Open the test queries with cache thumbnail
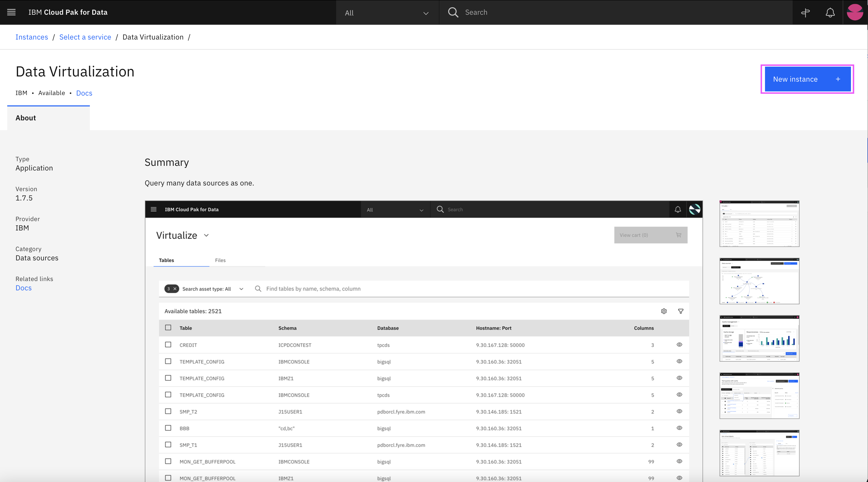This screenshot has width=868, height=482. coord(760,396)
